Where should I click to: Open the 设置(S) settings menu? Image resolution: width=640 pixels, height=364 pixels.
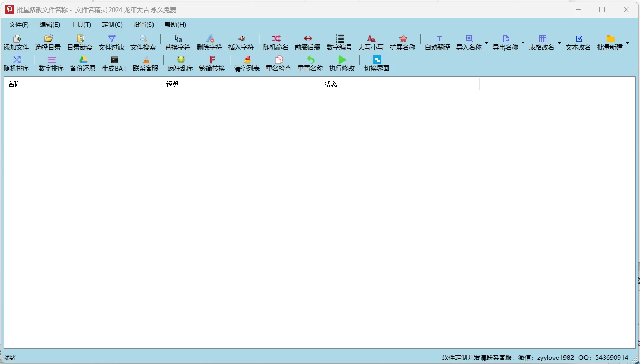click(x=144, y=25)
